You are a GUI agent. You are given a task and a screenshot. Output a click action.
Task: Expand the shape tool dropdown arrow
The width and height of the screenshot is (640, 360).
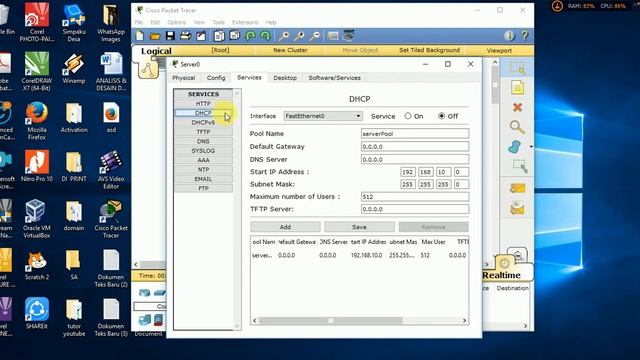pyautogui.click(x=531, y=147)
